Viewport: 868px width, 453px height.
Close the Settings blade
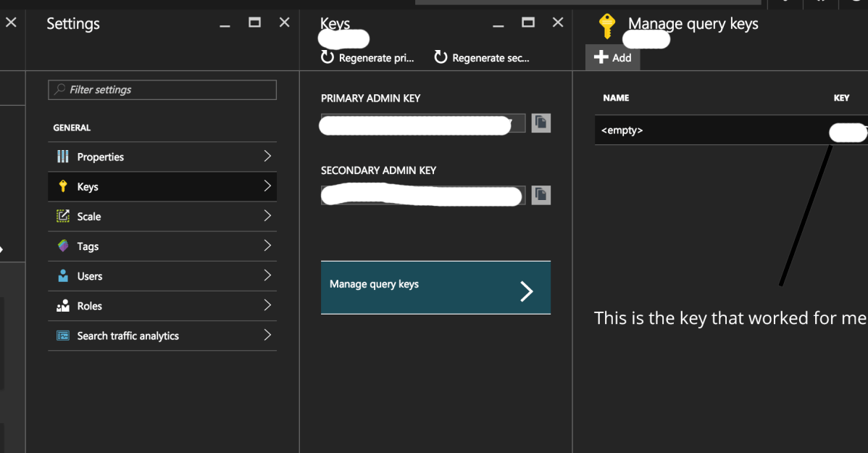click(285, 22)
